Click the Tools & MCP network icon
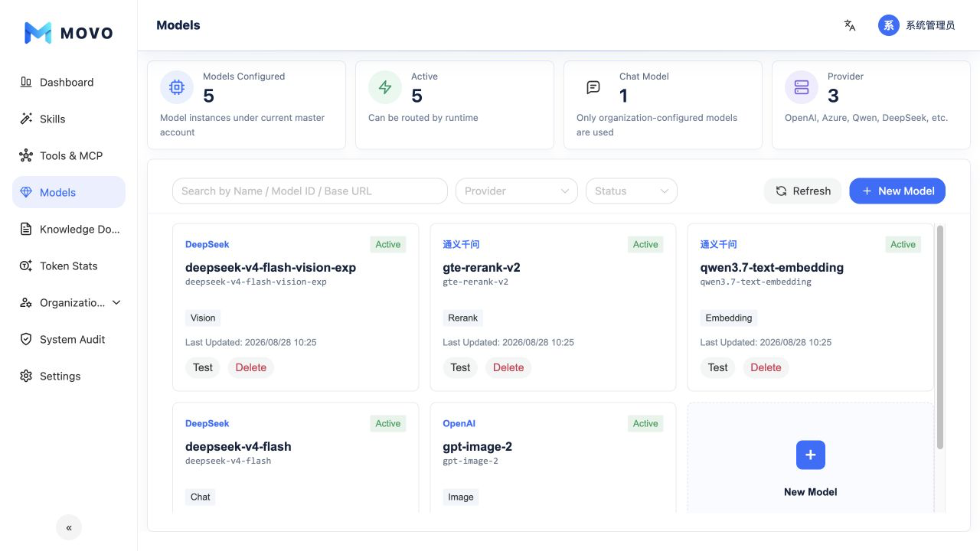980x551 pixels. tap(26, 155)
